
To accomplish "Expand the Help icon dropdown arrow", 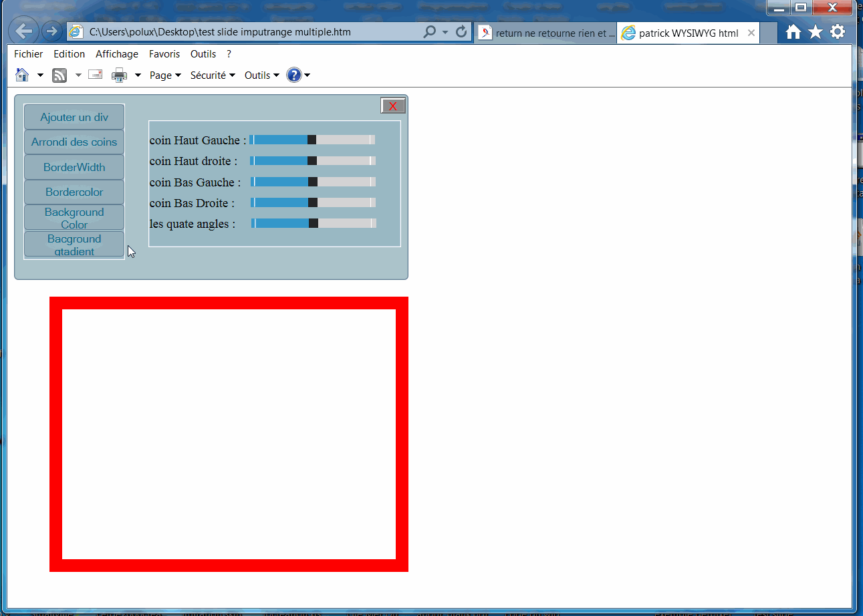I will tap(307, 75).
